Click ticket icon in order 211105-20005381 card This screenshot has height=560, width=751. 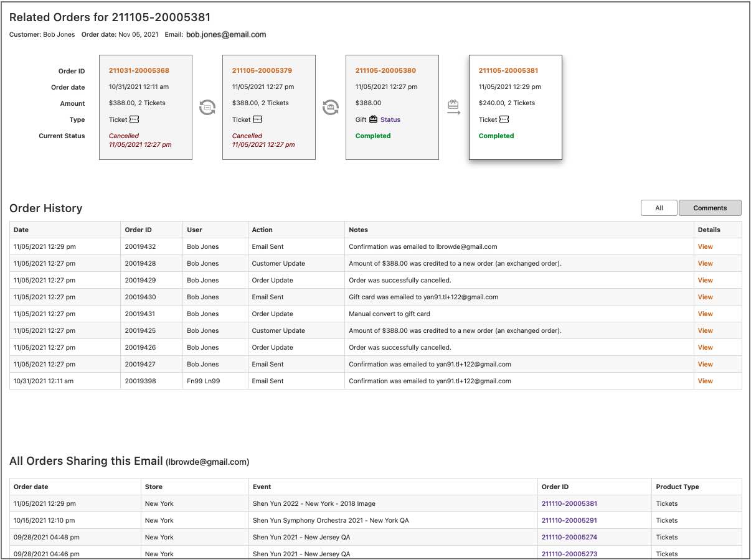pyautogui.click(x=504, y=119)
